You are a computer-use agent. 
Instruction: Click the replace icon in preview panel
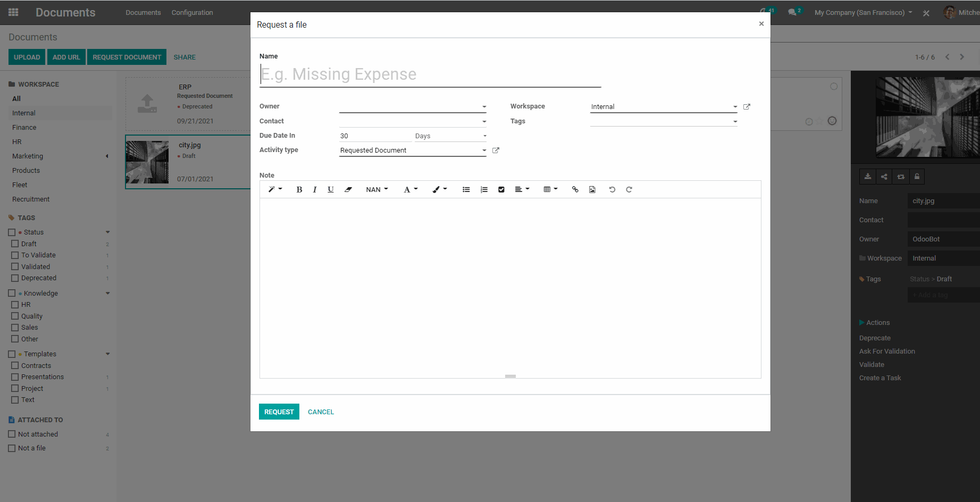(901, 177)
